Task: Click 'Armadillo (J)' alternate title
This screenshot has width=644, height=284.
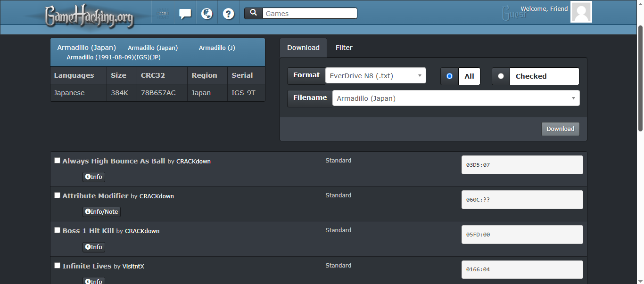Action: pyautogui.click(x=217, y=48)
